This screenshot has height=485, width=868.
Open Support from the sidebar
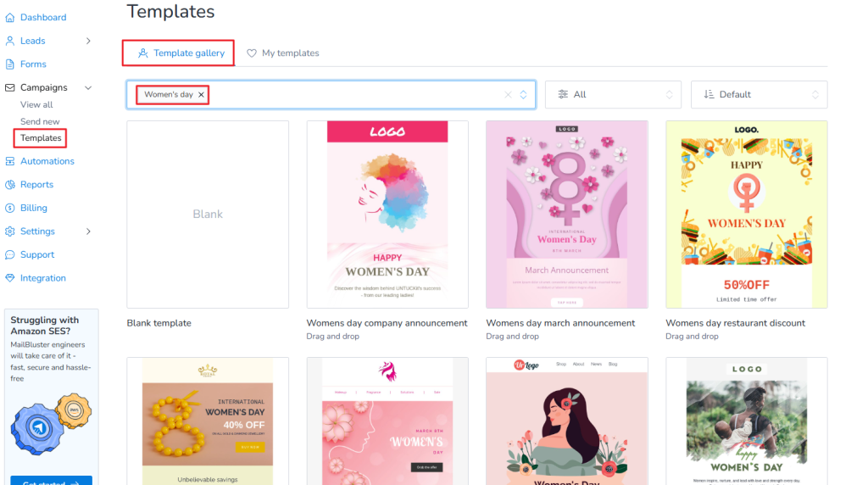pyautogui.click(x=37, y=254)
